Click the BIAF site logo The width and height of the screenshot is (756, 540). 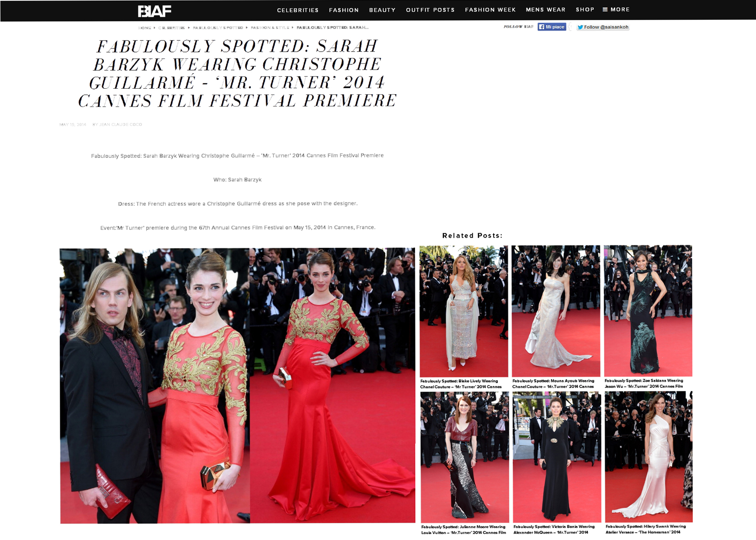coord(154,11)
